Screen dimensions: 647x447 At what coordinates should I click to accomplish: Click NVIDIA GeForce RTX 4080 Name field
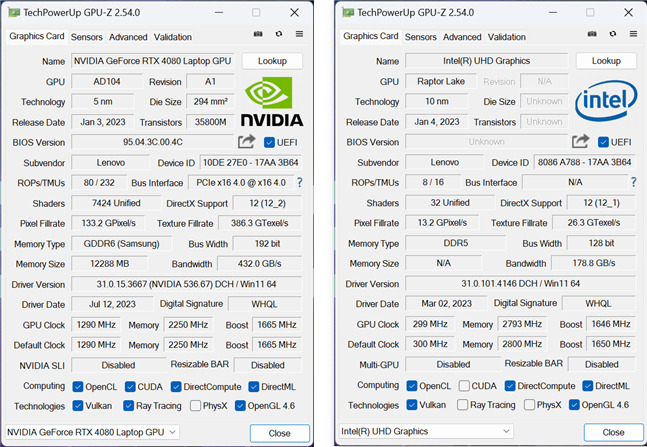click(153, 61)
